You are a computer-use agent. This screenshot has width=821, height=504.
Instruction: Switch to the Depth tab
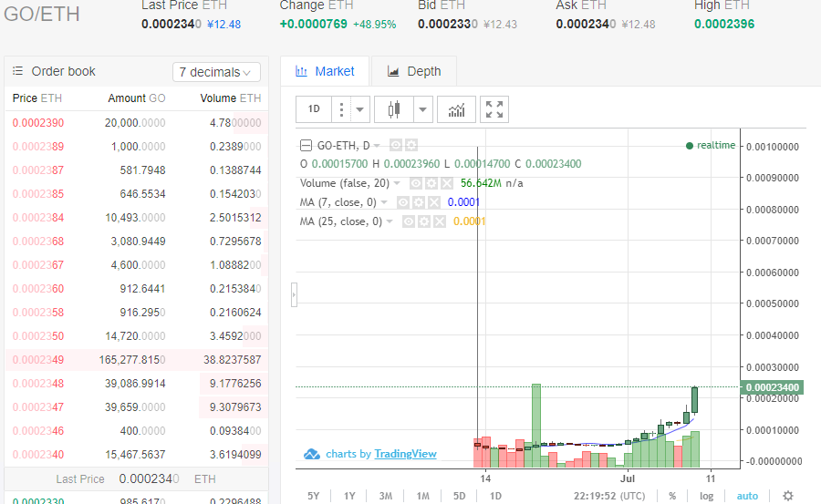[x=413, y=71]
